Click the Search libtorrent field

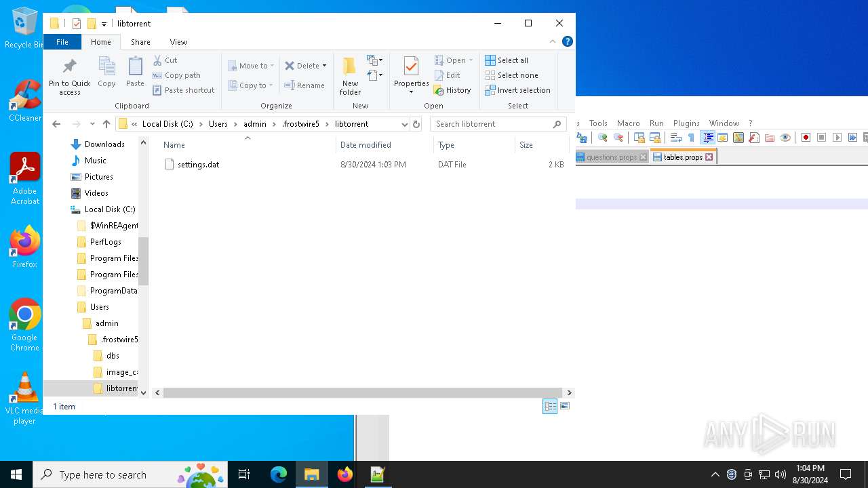pyautogui.click(x=498, y=124)
